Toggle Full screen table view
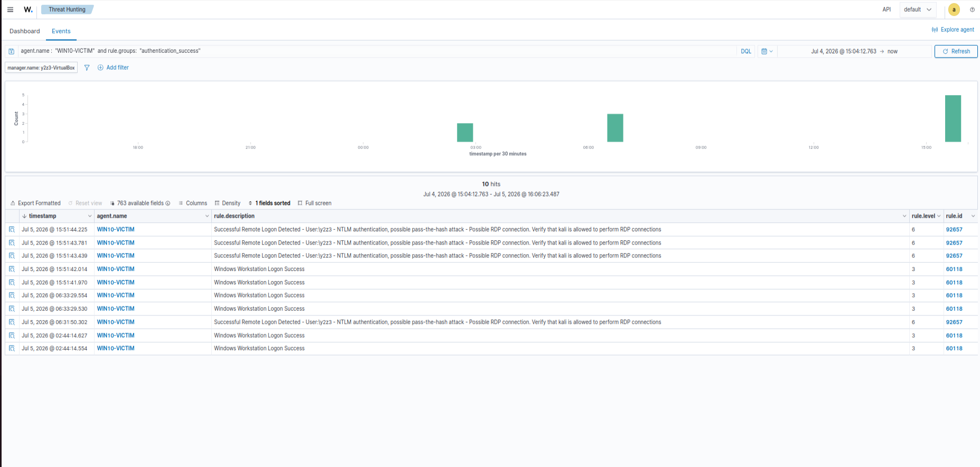The width and height of the screenshot is (980, 467). pyautogui.click(x=314, y=203)
